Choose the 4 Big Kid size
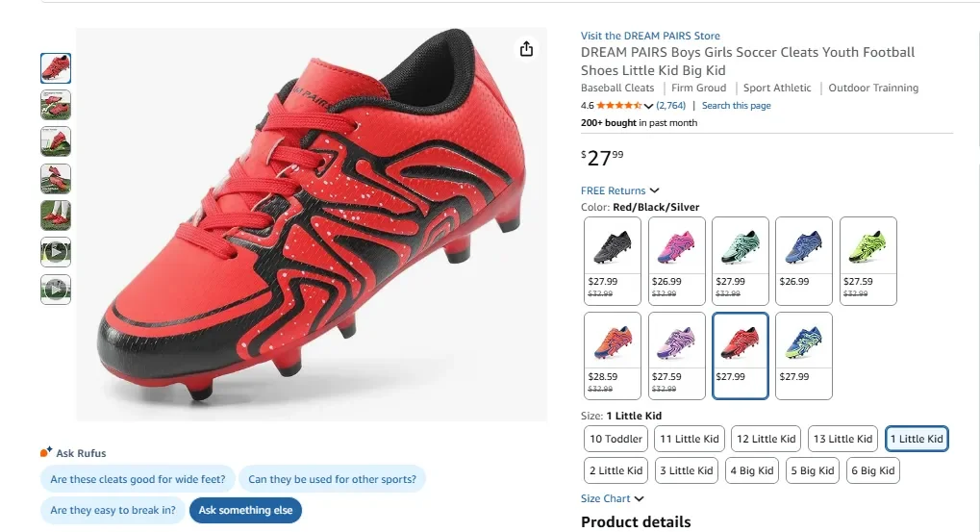The image size is (980, 532). (x=751, y=470)
